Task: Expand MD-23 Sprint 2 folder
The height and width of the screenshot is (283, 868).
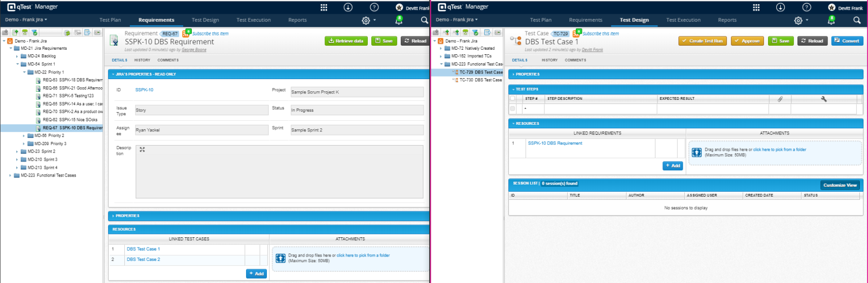Action: [17, 152]
